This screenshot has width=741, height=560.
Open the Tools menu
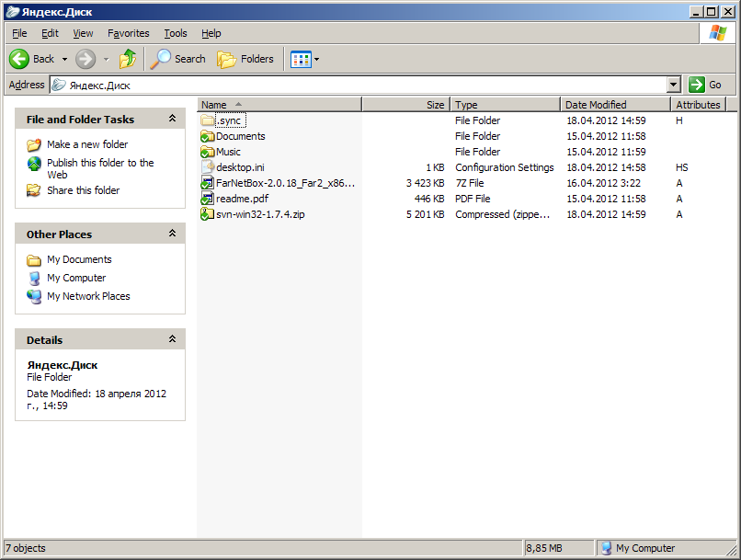175,33
